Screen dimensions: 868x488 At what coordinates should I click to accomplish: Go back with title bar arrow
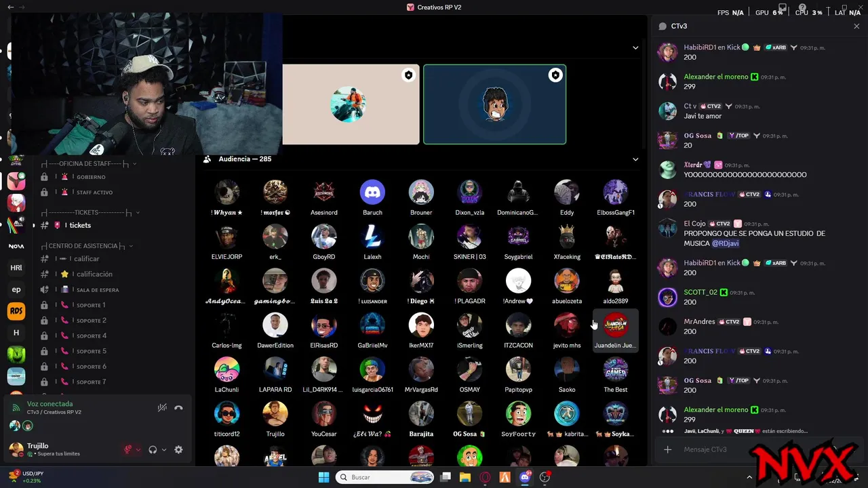coord(10,7)
